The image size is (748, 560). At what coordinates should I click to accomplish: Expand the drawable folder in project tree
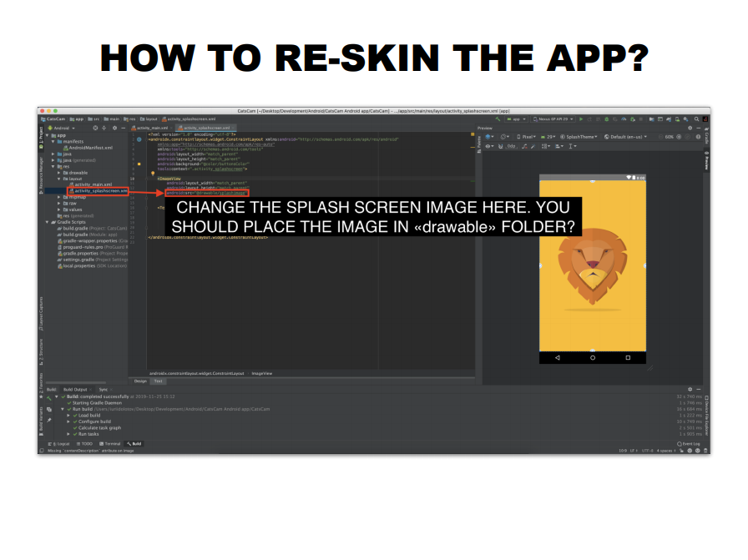tap(59, 173)
